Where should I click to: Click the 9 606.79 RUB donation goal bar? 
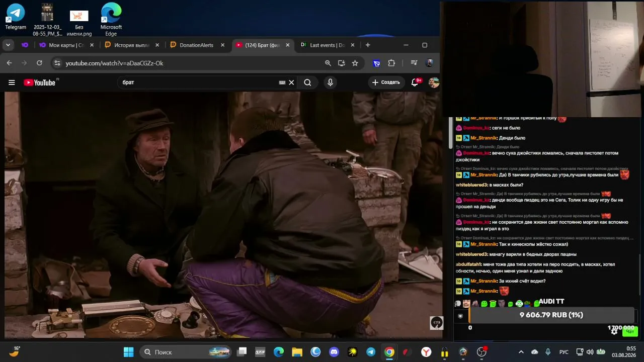[551, 315]
